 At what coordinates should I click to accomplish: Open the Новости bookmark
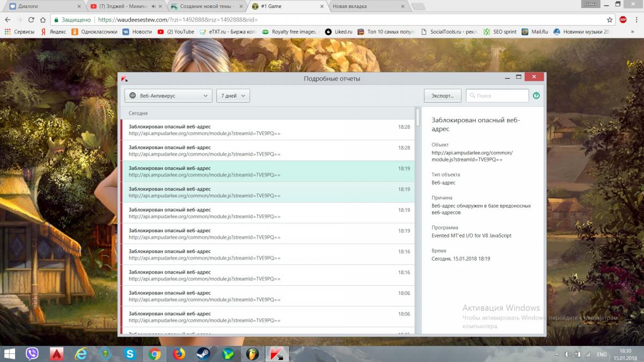pos(137,32)
